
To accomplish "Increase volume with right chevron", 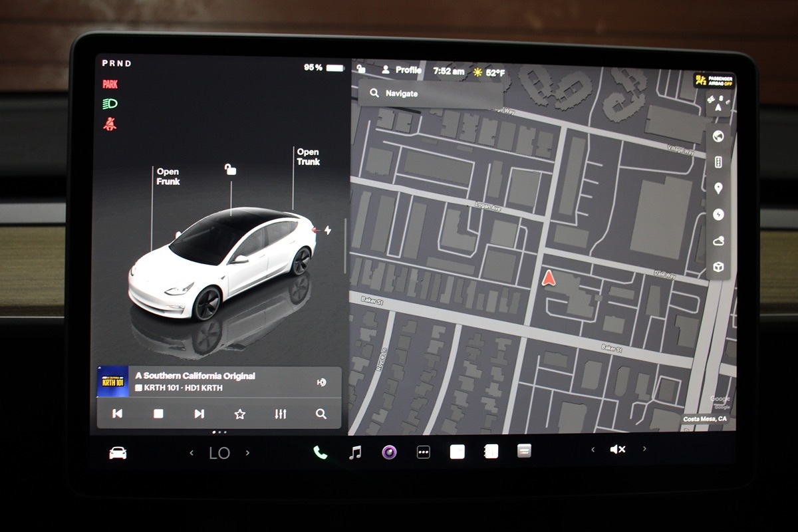I will pos(644,450).
